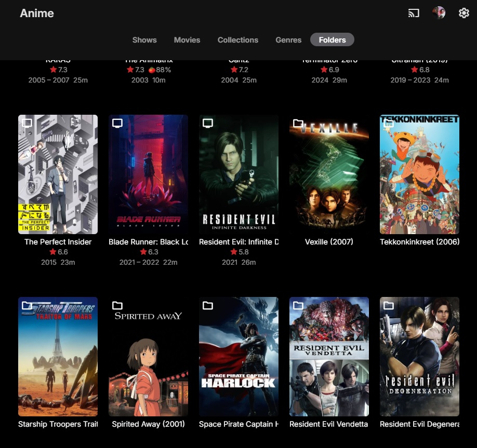Image resolution: width=477 pixels, height=448 pixels.
Task: Click the title text The Perfect Insider
Action: [58, 242]
